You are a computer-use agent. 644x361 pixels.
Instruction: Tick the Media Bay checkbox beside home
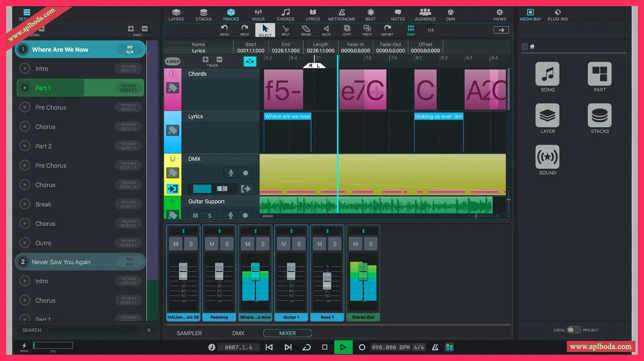pyautogui.click(x=525, y=46)
